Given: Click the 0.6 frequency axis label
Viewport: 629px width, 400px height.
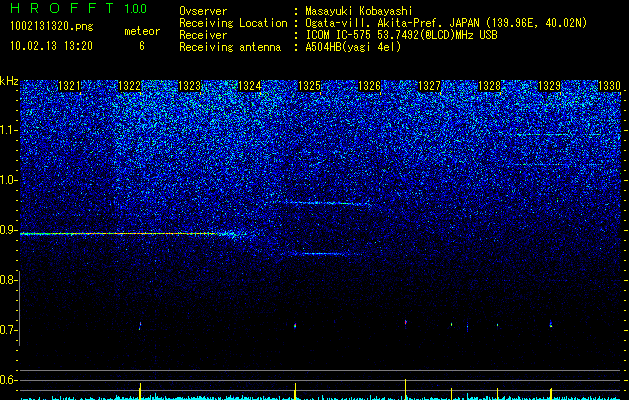Looking at the screenshot, I should [x=7, y=380].
